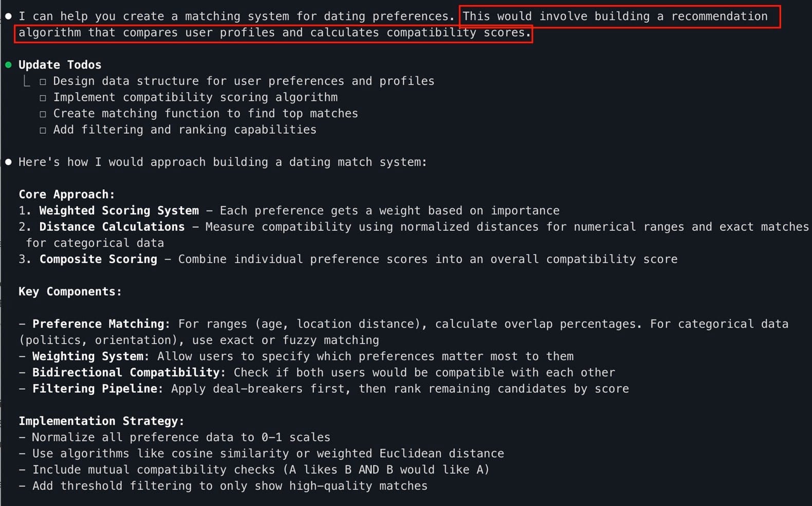Click the "Update Todos" heading

[x=60, y=65]
